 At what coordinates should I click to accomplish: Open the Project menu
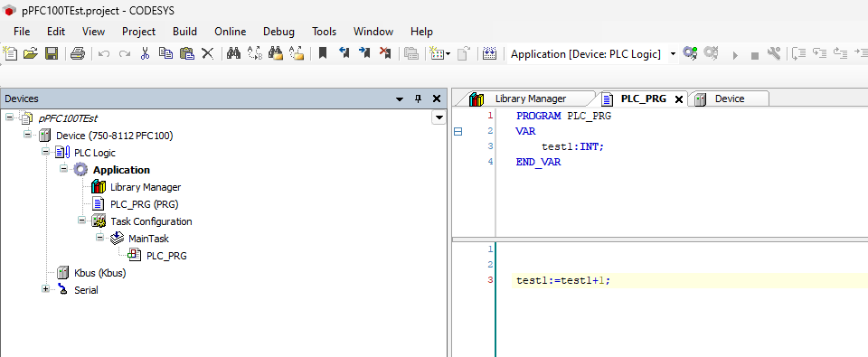(139, 32)
